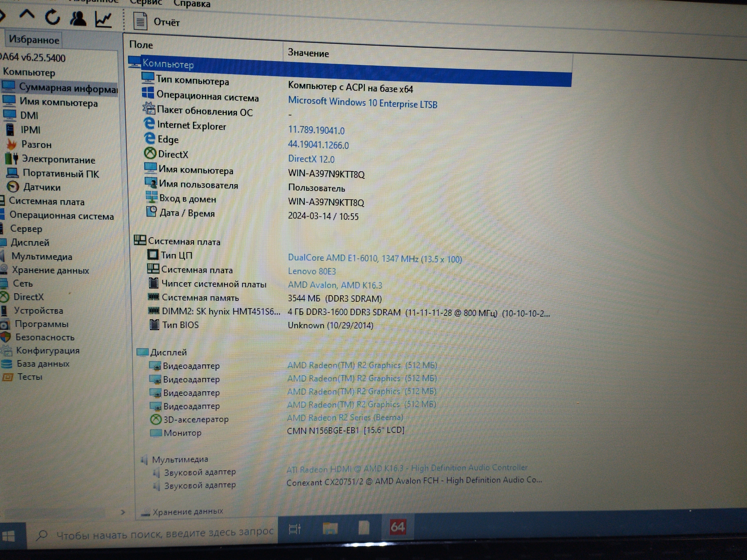This screenshot has height=560, width=747.
Task: Open the Сервис menu
Action: 146,3
